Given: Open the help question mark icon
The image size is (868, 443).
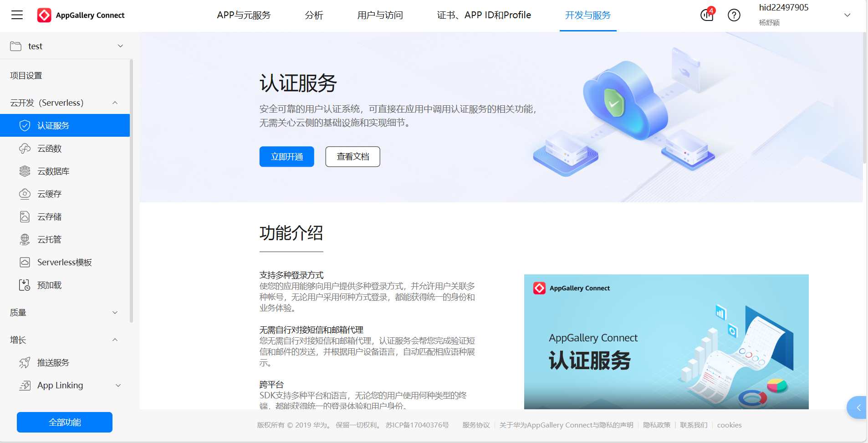Looking at the screenshot, I should [x=734, y=15].
